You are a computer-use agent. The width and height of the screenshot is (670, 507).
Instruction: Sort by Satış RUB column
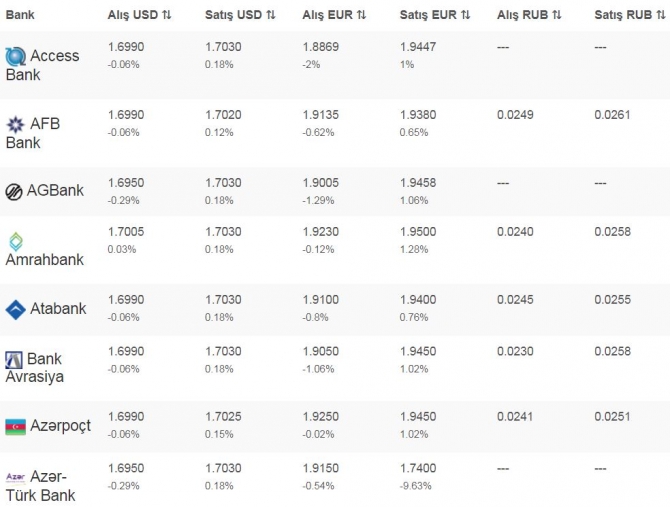630,16
